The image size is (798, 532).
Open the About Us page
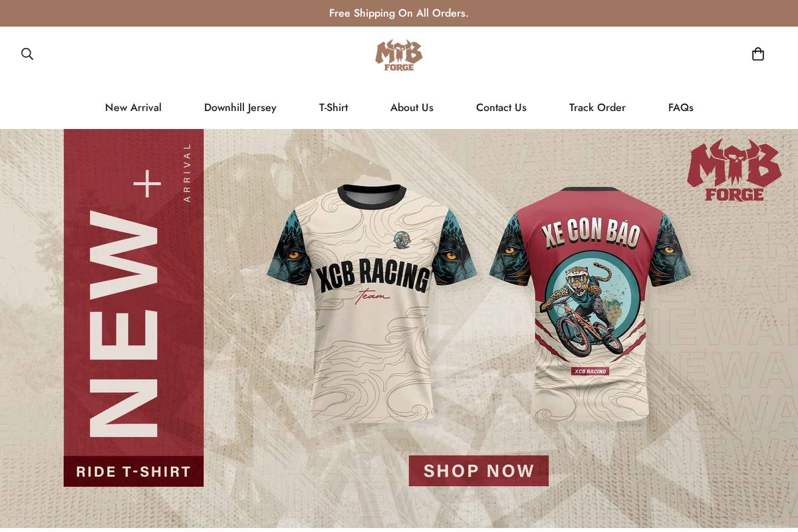pos(412,108)
